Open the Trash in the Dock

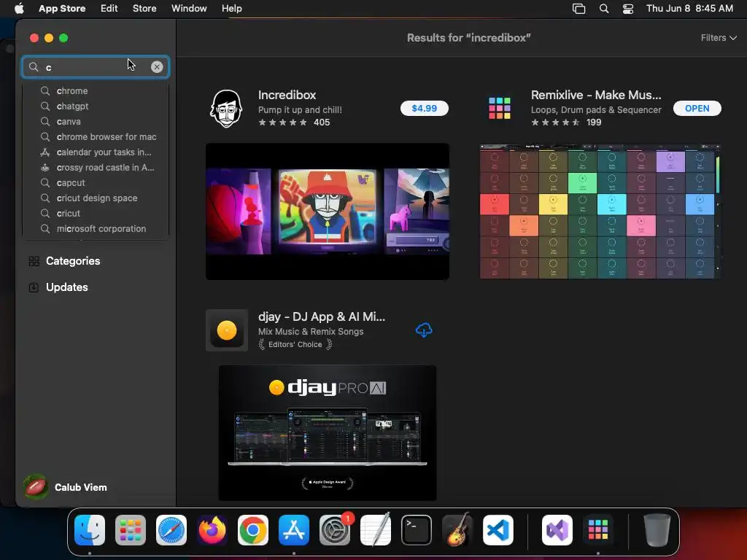(657, 529)
